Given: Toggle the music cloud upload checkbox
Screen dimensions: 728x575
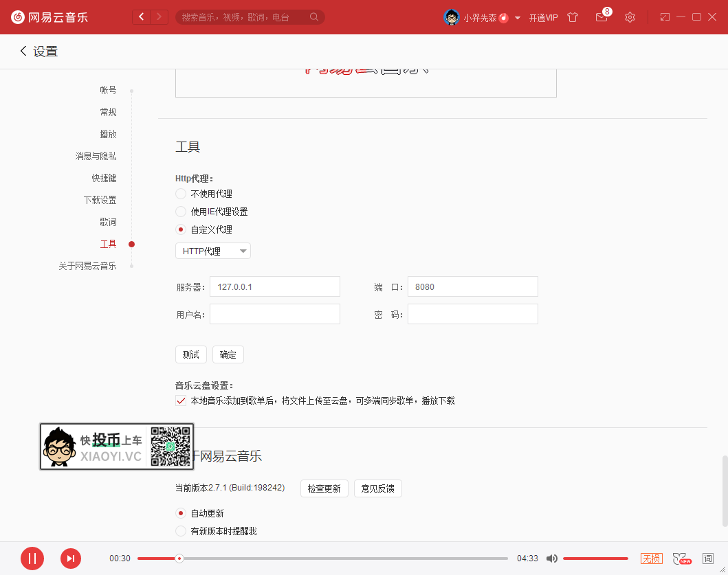Looking at the screenshot, I should (x=181, y=401).
